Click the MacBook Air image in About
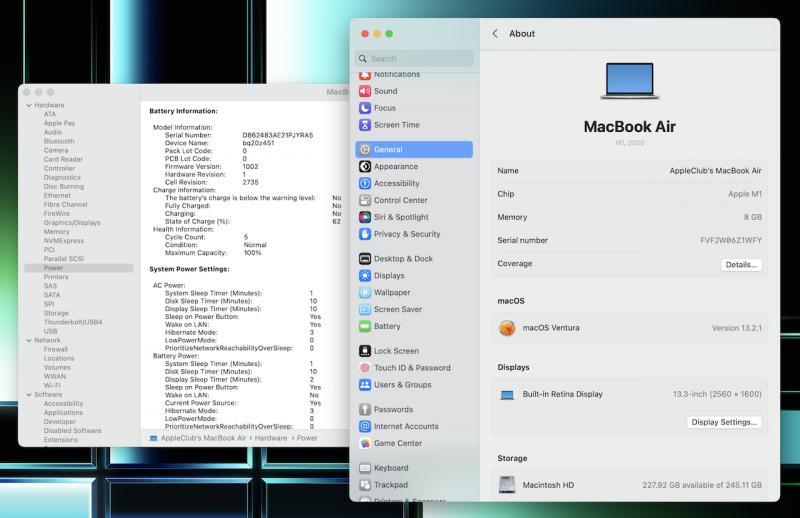This screenshot has width=800, height=518. click(630, 81)
